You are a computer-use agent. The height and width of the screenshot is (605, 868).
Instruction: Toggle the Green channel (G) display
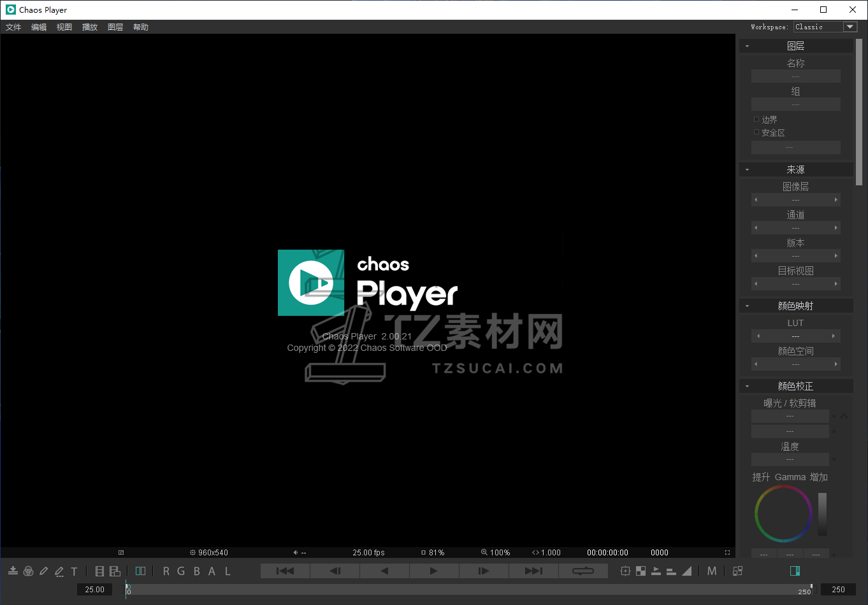[181, 571]
